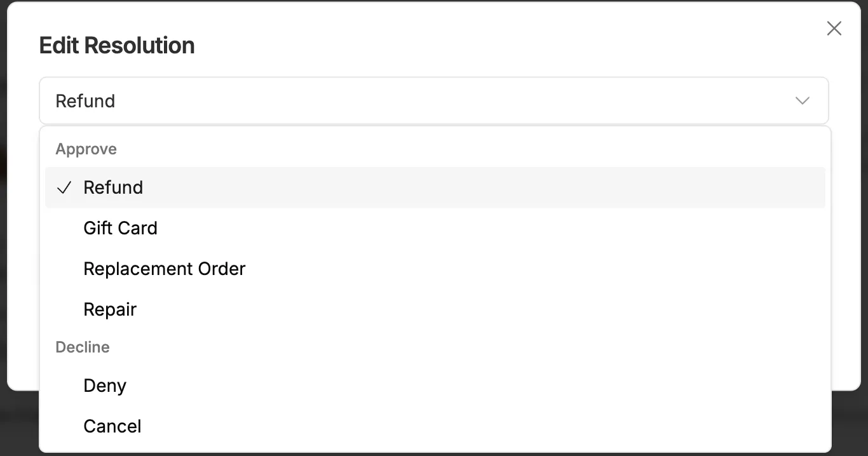868x456 pixels.
Task: Open the resolution dropdown showing Refund
Action: coord(434,100)
